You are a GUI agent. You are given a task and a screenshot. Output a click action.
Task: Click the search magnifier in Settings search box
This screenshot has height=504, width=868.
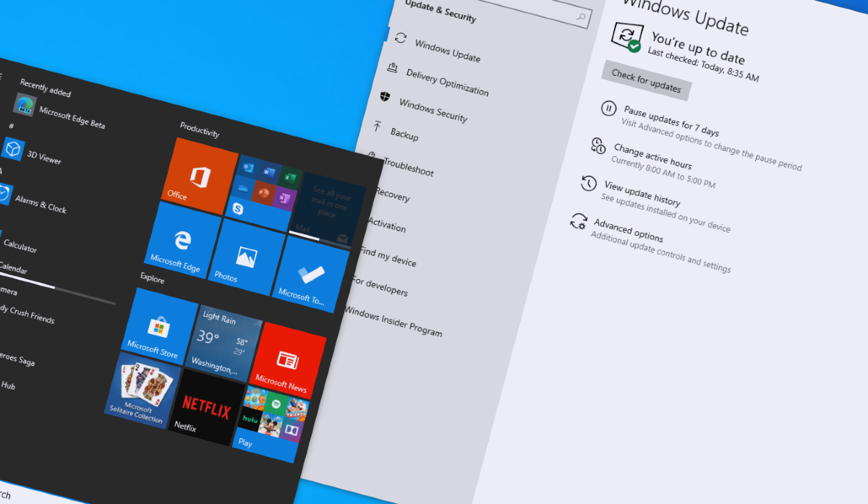tap(580, 17)
